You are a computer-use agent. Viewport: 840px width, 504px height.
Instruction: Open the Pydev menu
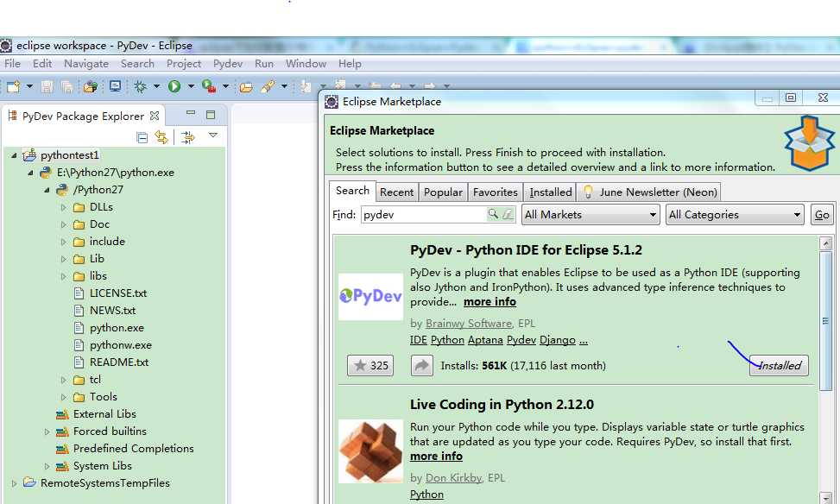tap(228, 63)
